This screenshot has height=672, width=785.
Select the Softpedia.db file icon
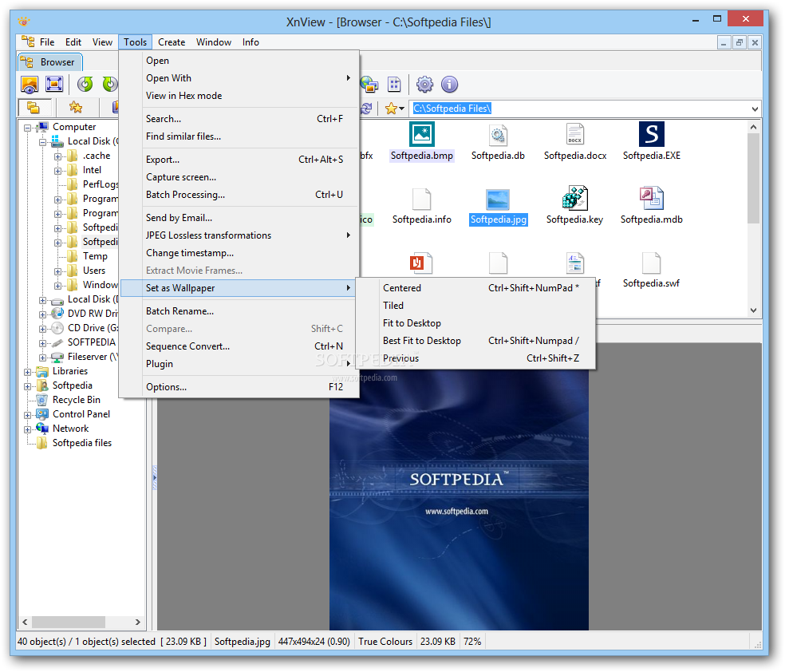(x=498, y=135)
